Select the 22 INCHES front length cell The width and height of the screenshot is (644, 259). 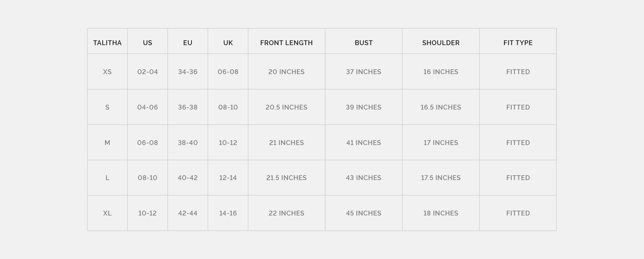pyautogui.click(x=286, y=213)
